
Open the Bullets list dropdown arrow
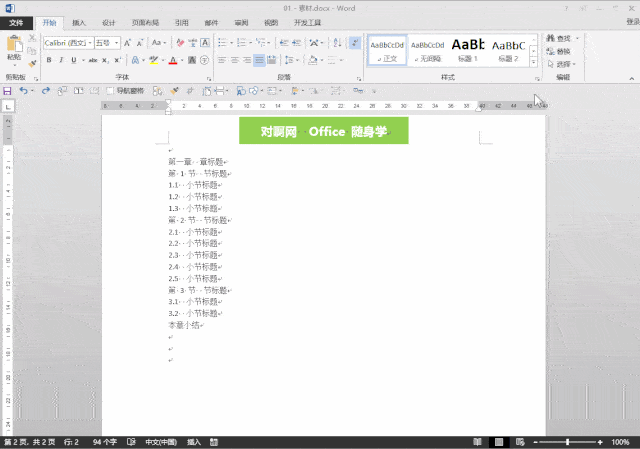(x=231, y=43)
